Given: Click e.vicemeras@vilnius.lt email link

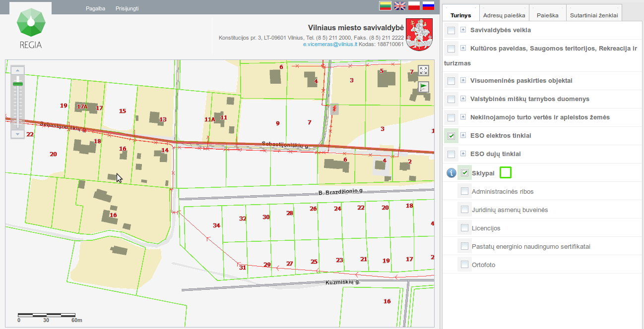Looking at the screenshot, I should [330, 44].
